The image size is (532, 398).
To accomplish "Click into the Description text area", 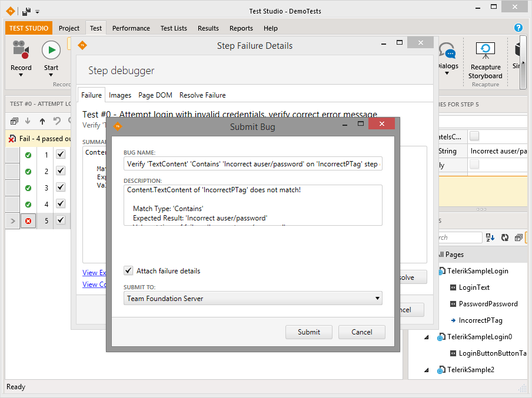I will point(253,205).
